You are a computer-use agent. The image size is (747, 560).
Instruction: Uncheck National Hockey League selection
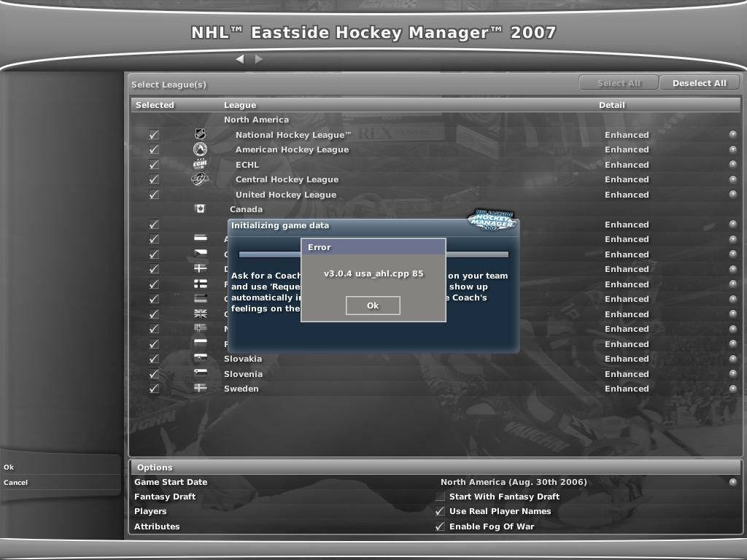pos(153,135)
